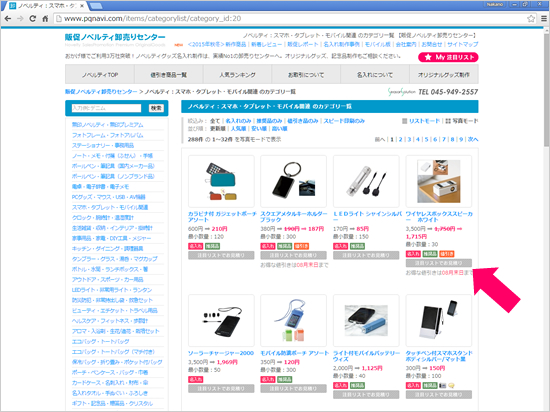Open the solar charger 2000 thumbnail
Viewport: 550px width, 412px height.
click(221, 320)
